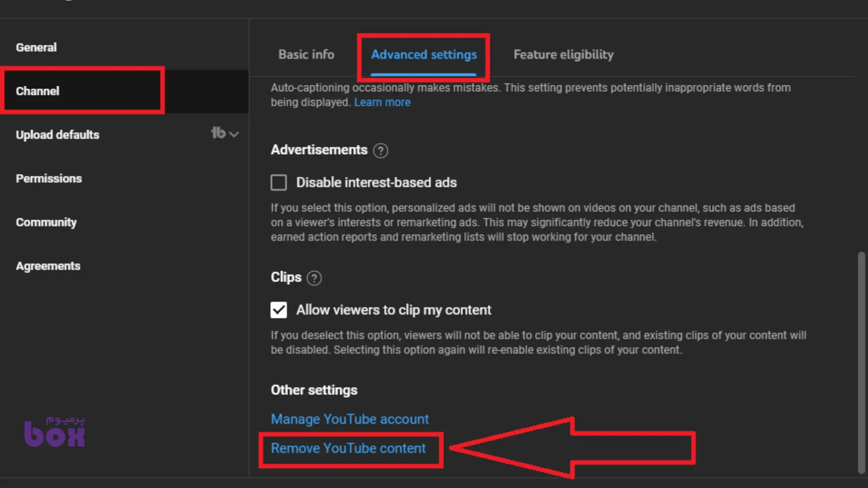Open Upload defaults in sidebar

click(x=57, y=135)
